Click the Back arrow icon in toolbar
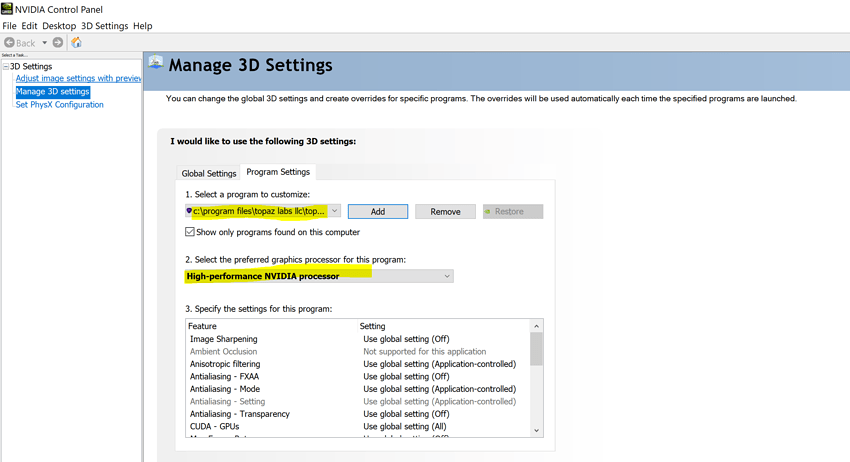850x462 pixels. 9,42
